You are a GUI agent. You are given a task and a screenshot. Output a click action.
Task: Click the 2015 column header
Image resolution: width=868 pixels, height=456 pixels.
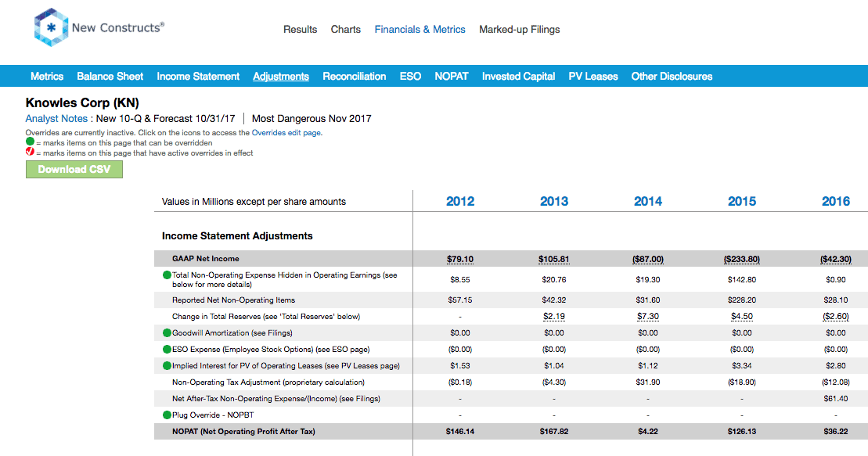tap(742, 202)
